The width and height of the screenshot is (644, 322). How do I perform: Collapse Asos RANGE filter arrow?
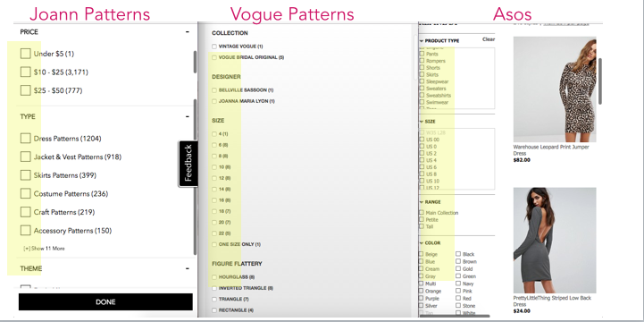point(422,202)
